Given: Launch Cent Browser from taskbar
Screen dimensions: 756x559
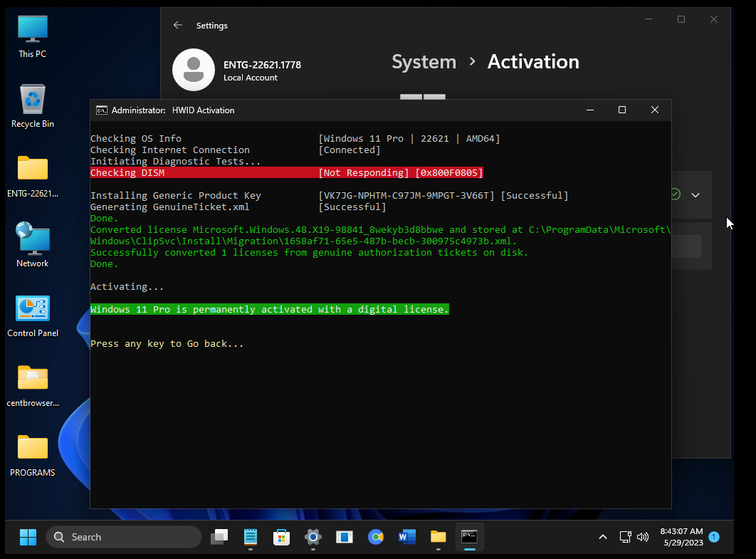Looking at the screenshot, I should coord(376,537).
